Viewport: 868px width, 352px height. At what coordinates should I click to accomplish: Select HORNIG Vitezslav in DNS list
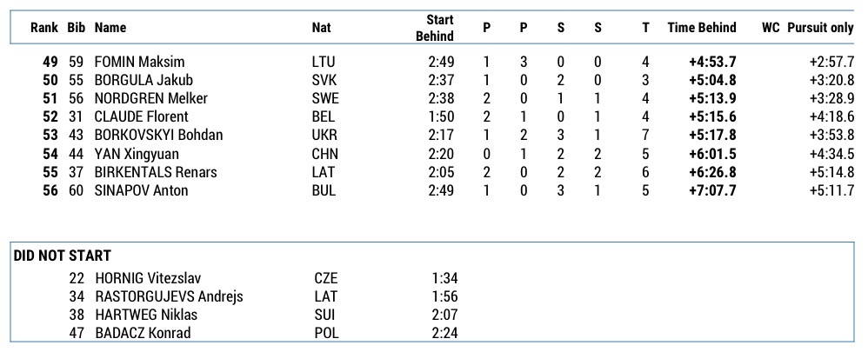point(148,278)
